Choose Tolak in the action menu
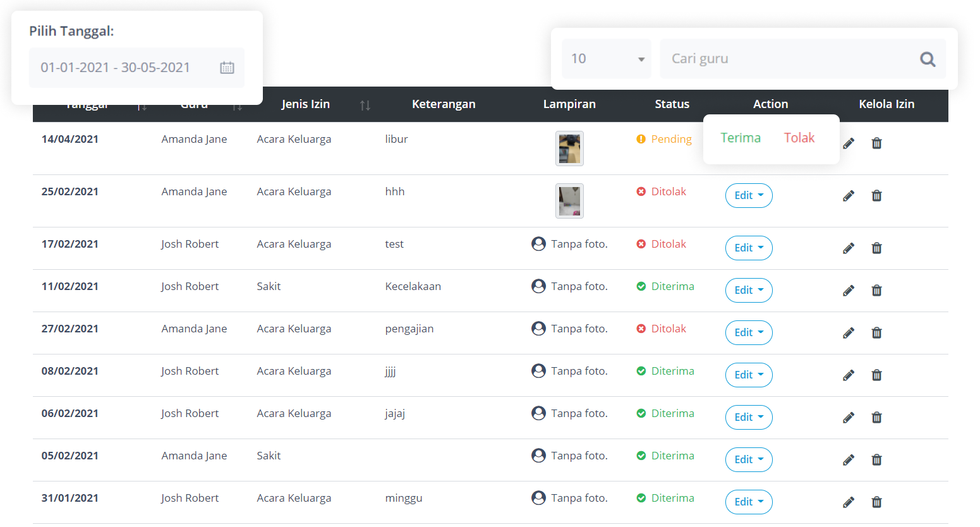The height and width of the screenshot is (527, 980). 799,138
